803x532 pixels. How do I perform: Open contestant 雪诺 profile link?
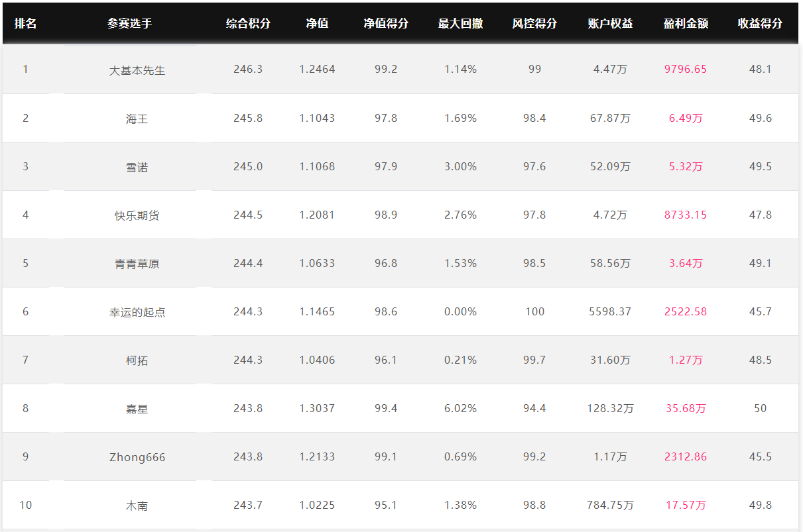coord(137,167)
